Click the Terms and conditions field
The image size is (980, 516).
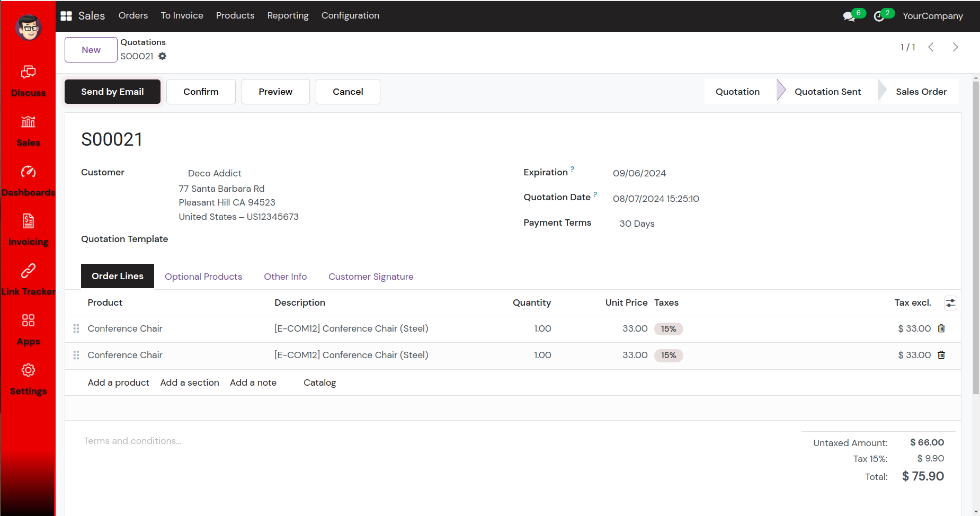(x=132, y=441)
